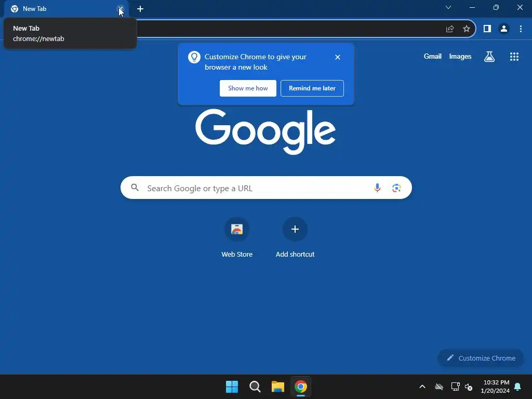The image size is (532, 399).
Task: Focus the Search Google or type a URL box
Action: click(267, 188)
